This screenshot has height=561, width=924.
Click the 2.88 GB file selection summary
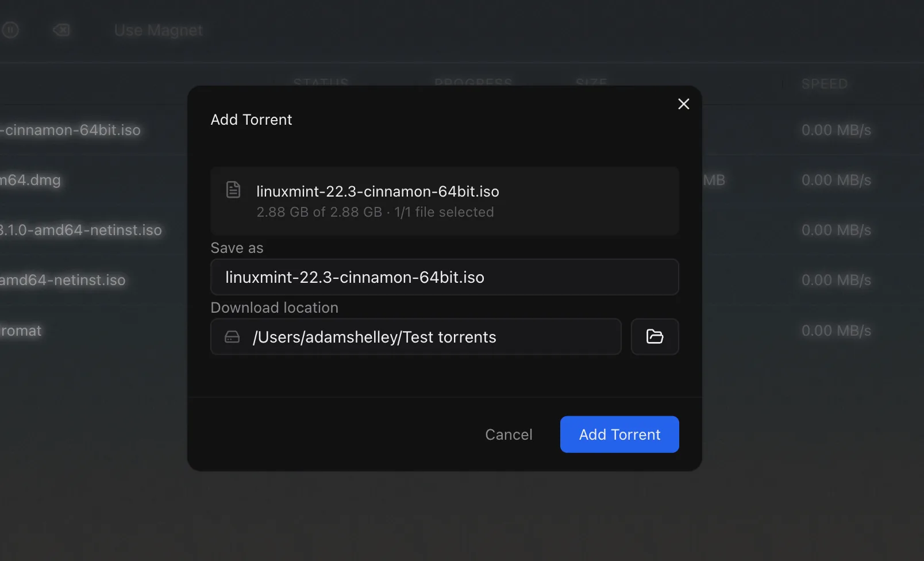[x=375, y=212]
